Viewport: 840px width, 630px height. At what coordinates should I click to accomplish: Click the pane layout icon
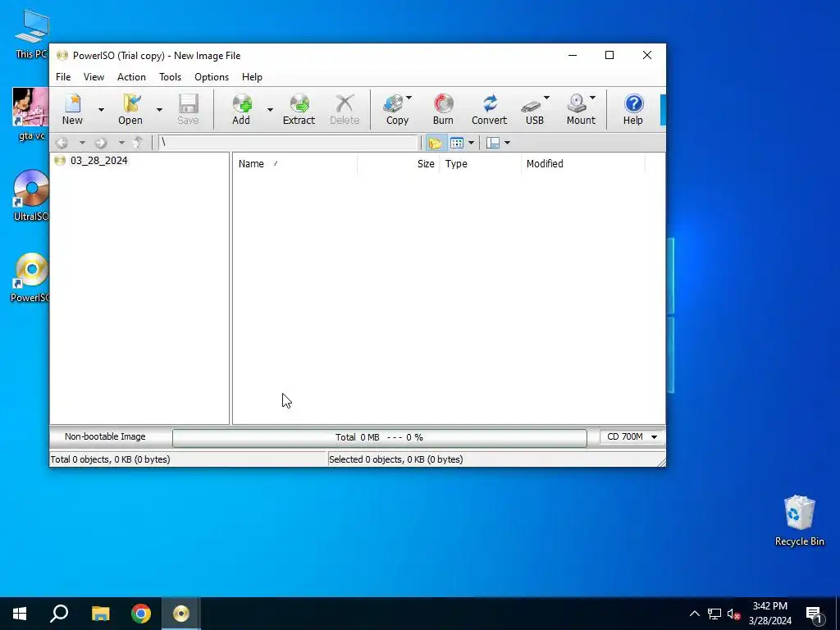pos(493,143)
